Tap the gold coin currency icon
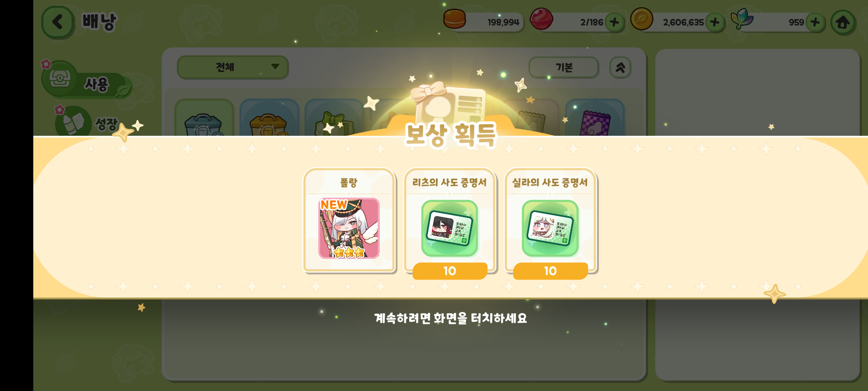The width and height of the screenshot is (868, 391). 642,19
